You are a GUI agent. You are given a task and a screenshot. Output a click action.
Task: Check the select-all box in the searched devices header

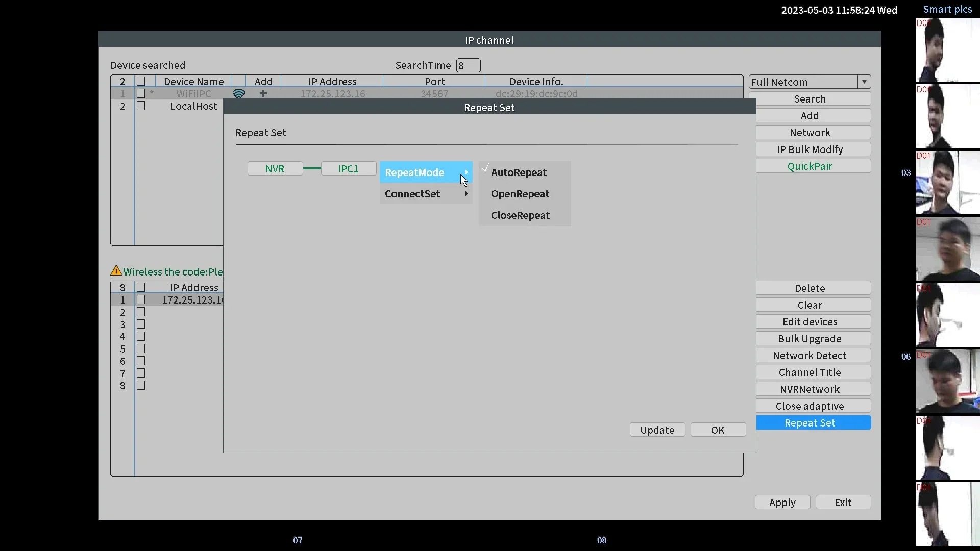click(141, 82)
